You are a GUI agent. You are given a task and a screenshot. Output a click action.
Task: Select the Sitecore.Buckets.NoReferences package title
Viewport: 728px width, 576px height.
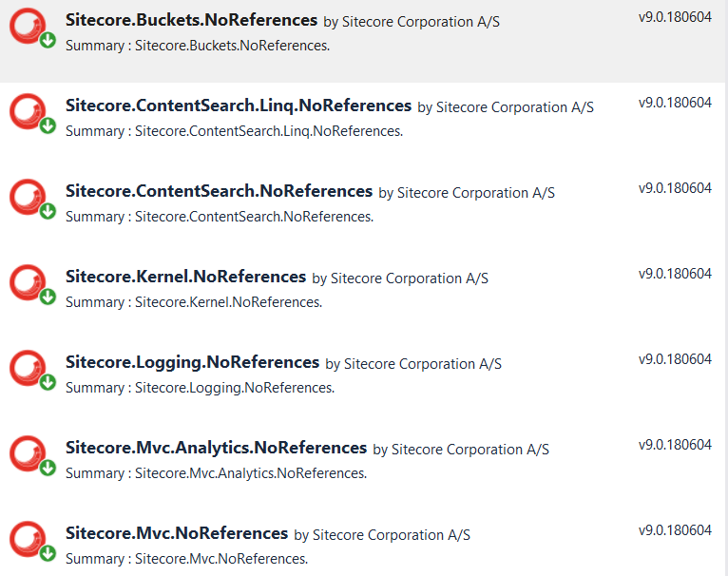(x=191, y=20)
